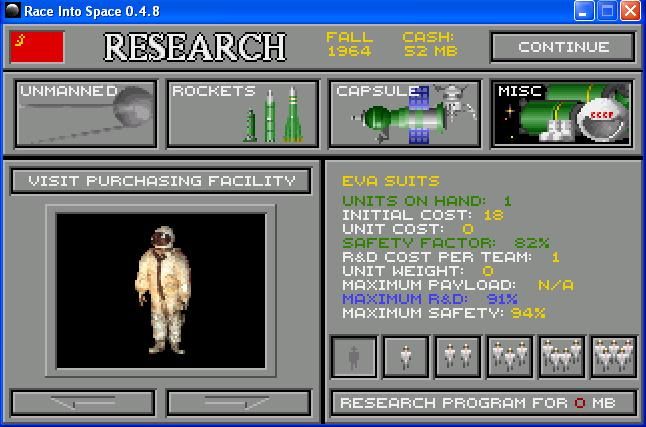Image resolution: width=646 pixels, height=427 pixels.
Task: Click Maximum Payload: N/A line
Action: (x=458, y=285)
